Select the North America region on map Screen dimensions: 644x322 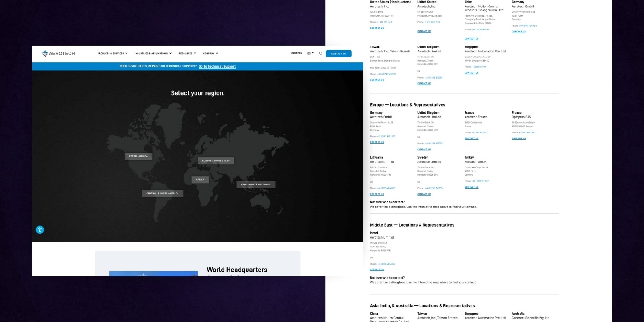tap(138, 156)
